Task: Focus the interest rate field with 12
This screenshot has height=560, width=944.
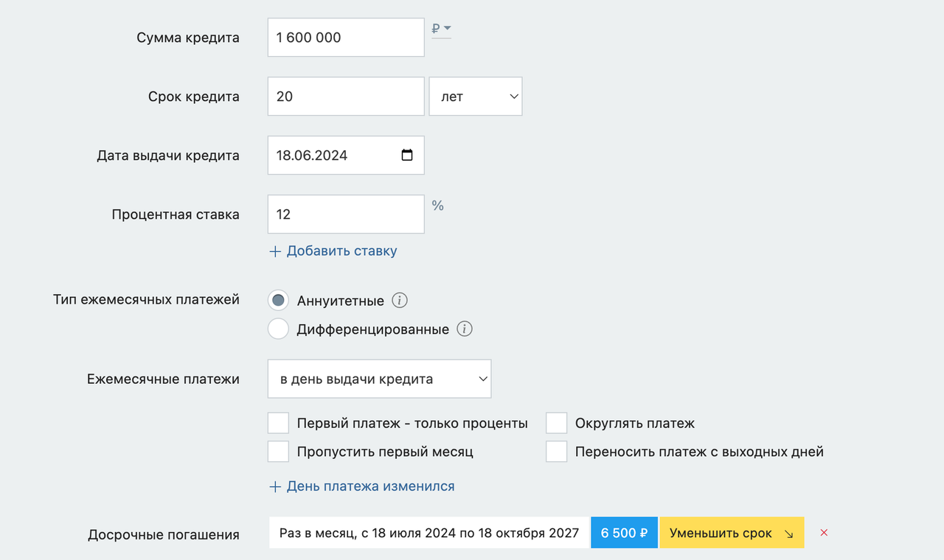Action: (346, 214)
